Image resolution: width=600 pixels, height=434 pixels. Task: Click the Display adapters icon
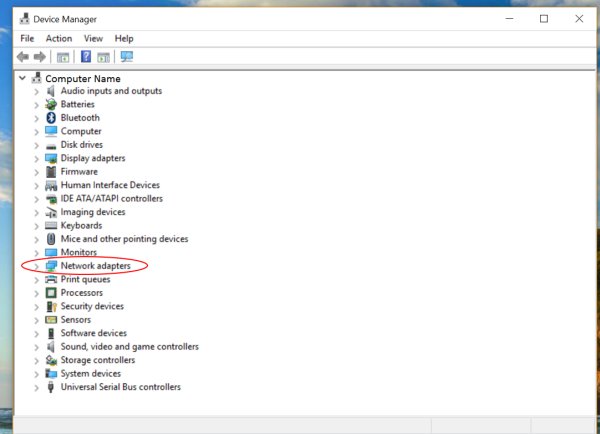click(x=51, y=158)
